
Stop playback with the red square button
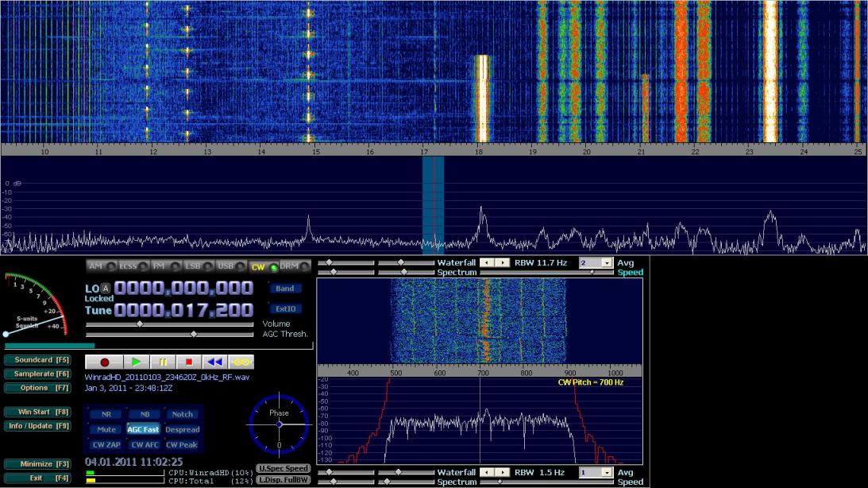188,362
